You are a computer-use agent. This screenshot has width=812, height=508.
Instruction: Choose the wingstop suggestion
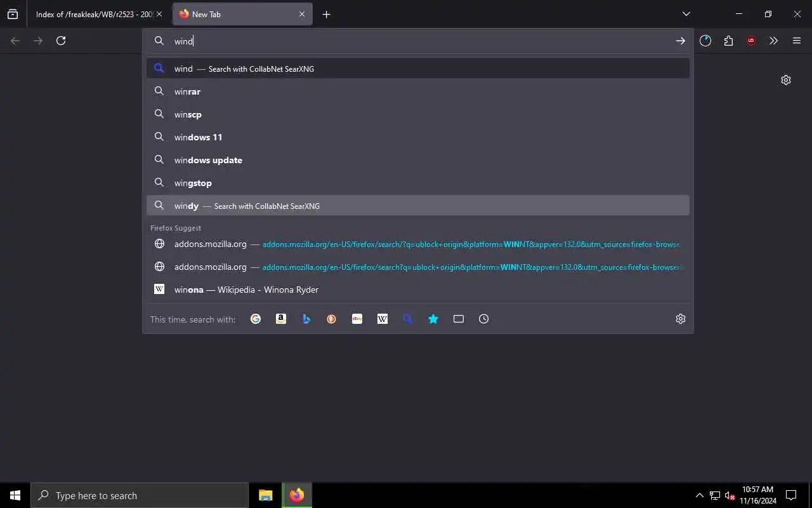(x=418, y=183)
